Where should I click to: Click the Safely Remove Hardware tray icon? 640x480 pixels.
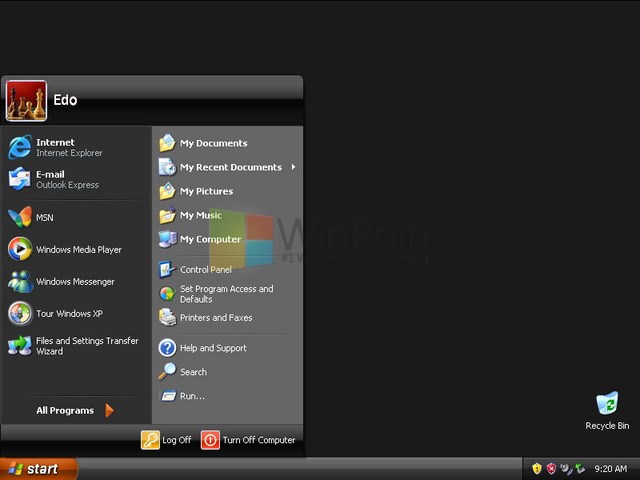point(580,469)
